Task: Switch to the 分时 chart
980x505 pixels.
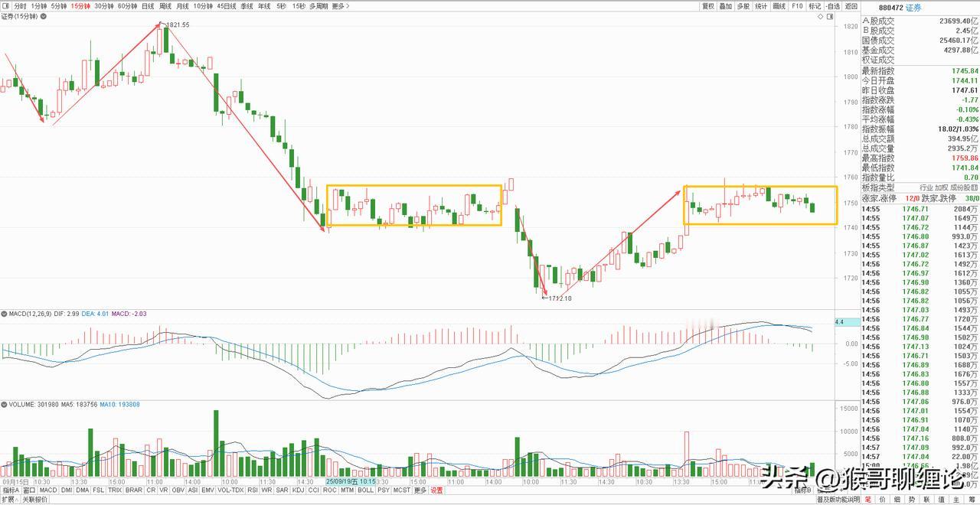Action: pyautogui.click(x=21, y=6)
